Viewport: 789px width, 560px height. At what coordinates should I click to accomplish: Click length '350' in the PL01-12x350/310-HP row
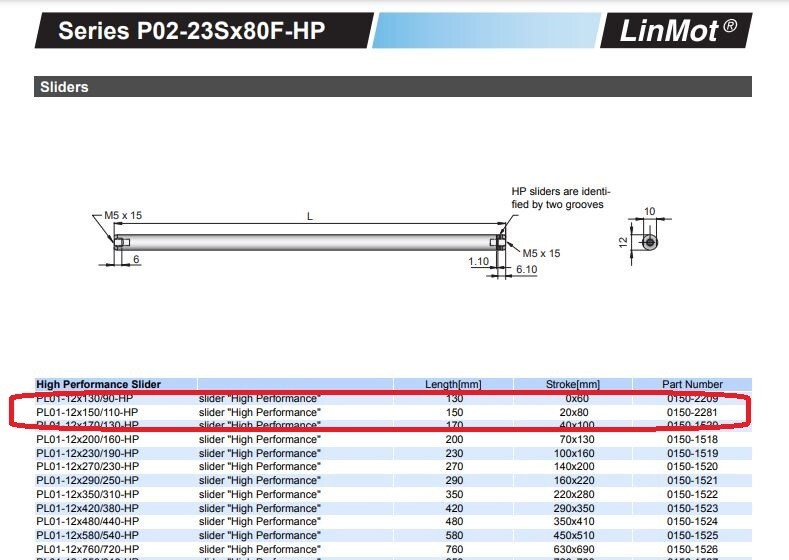pos(454,495)
